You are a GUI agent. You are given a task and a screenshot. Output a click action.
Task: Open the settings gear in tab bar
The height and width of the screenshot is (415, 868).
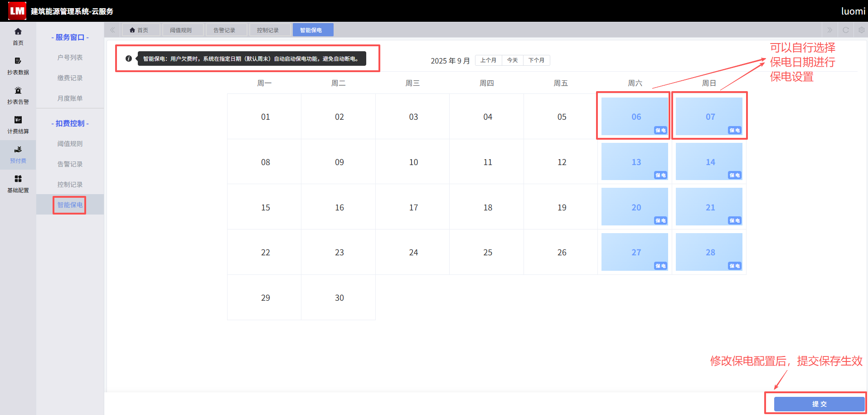coord(861,30)
